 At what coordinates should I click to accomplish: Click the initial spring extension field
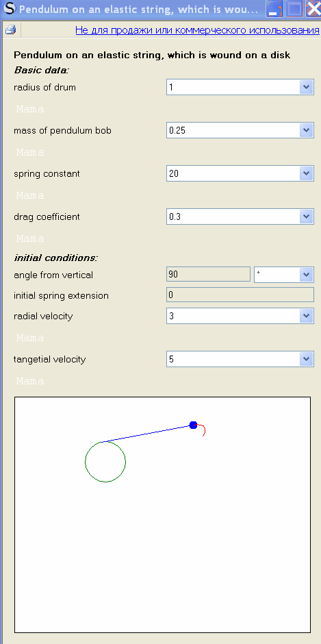[x=240, y=295]
